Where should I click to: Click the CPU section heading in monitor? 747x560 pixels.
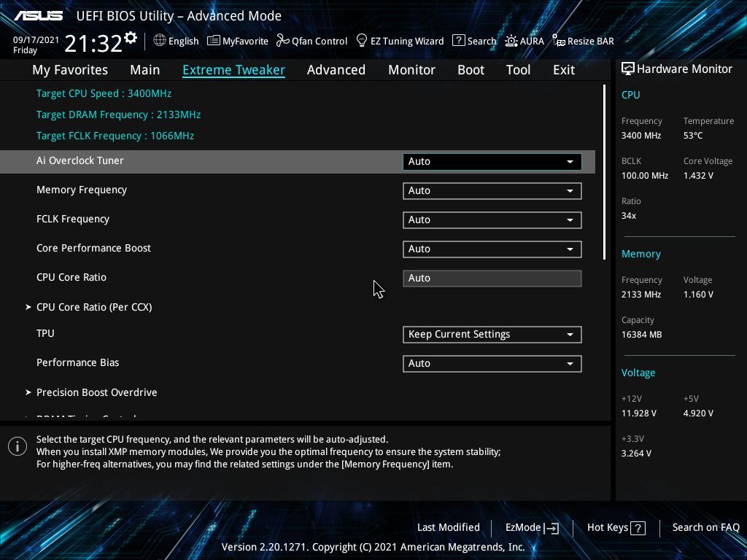(630, 95)
